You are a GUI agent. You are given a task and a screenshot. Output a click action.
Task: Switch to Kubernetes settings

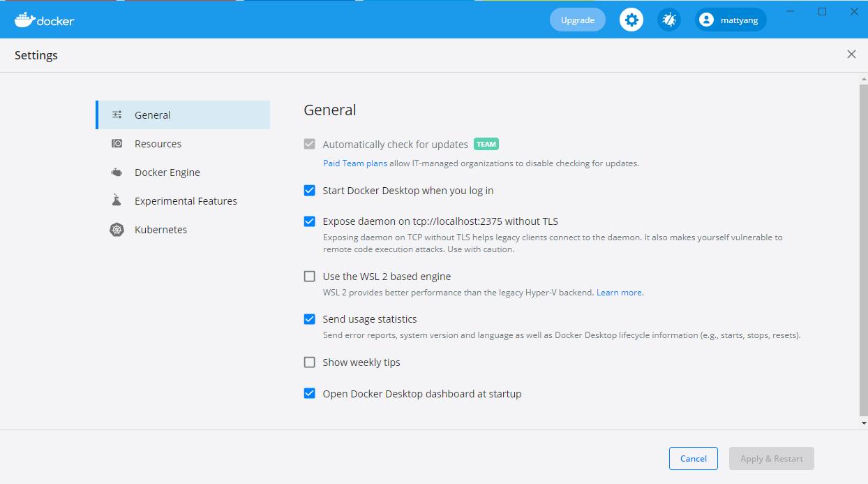point(183,230)
